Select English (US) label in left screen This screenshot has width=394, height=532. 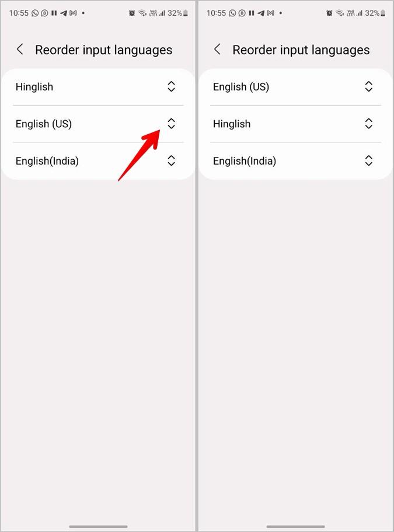pyautogui.click(x=44, y=124)
